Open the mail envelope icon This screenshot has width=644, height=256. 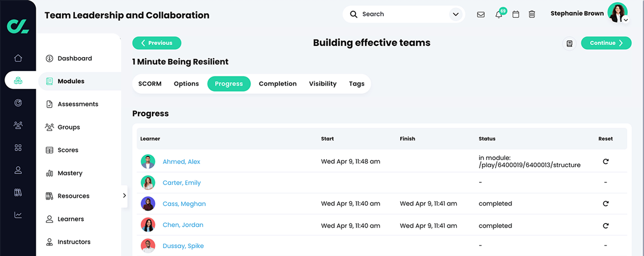481,15
